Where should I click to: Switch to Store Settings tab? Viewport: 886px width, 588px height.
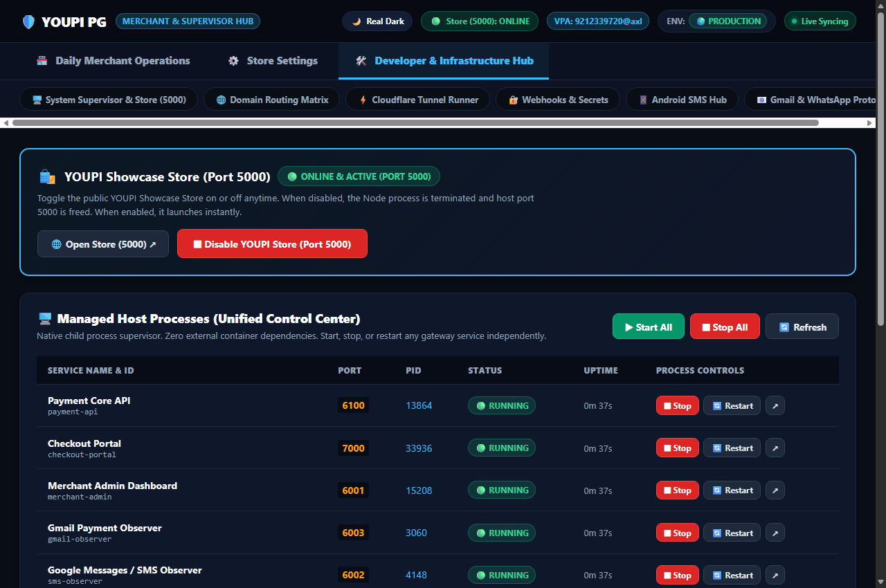point(273,61)
